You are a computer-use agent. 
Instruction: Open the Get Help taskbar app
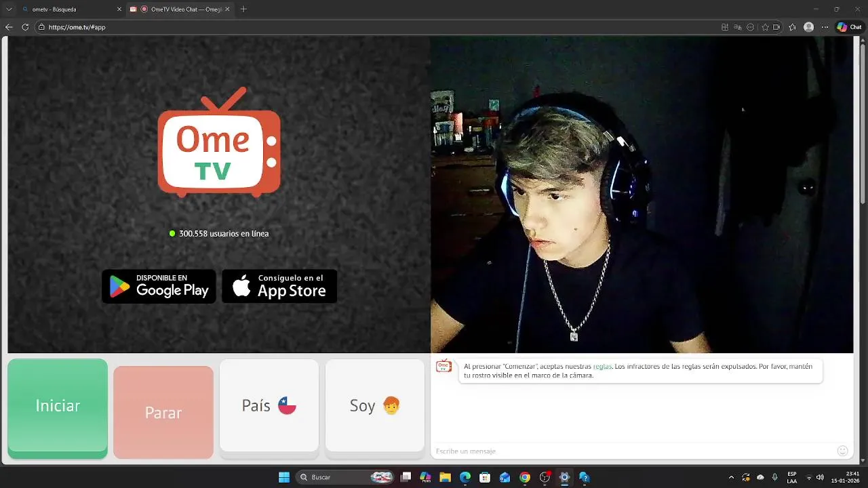tap(584, 477)
